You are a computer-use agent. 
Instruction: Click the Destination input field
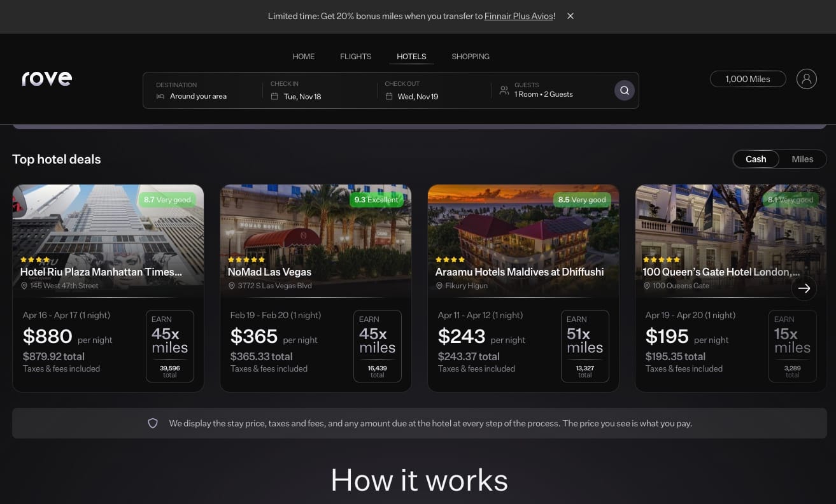pyautogui.click(x=204, y=90)
